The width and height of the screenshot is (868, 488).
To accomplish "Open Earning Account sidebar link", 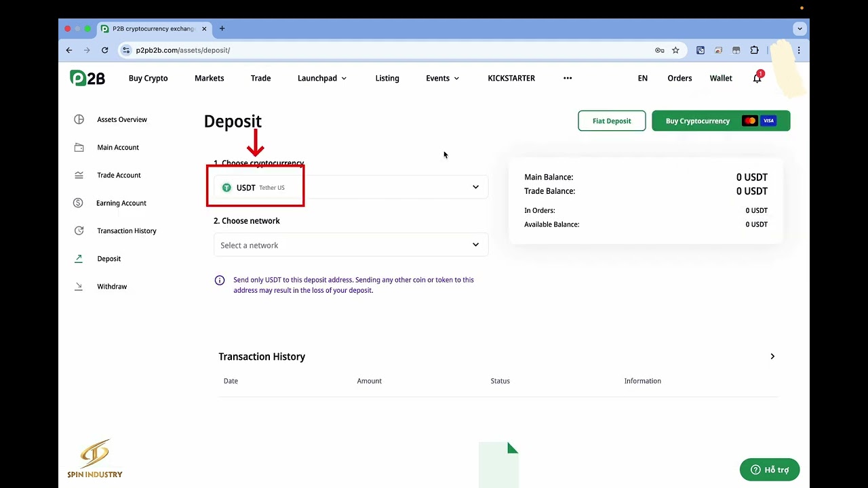I will (121, 203).
